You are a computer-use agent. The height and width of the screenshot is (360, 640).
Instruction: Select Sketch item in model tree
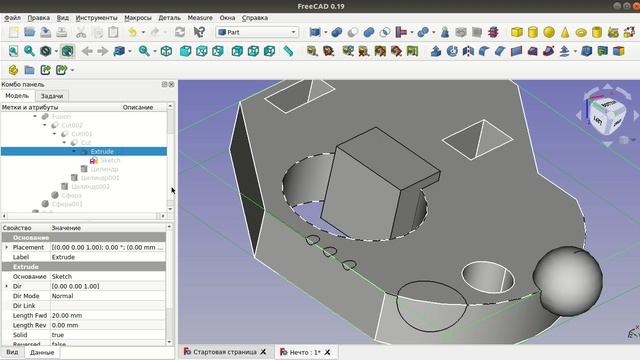[110, 160]
